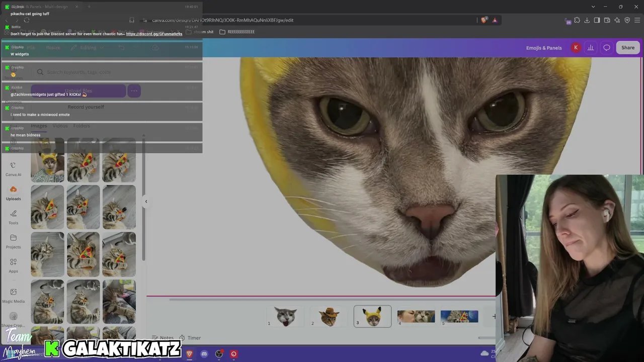The width and height of the screenshot is (644, 362).
Task: Open Discord from the taskbar
Action: (x=204, y=354)
